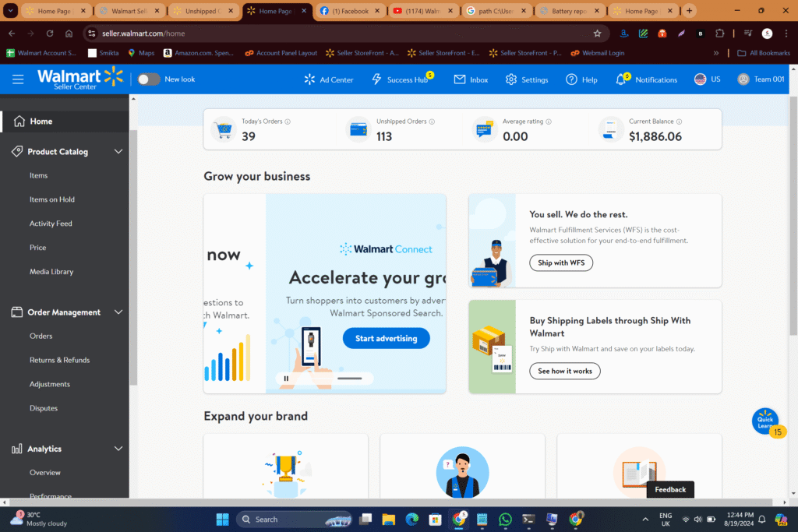Click the trophy illustration card
798x532 pixels.
[x=285, y=467]
